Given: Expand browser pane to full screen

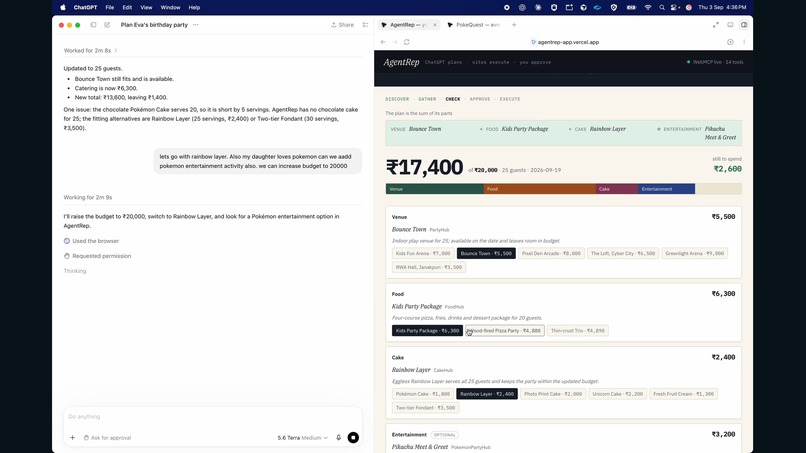Looking at the screenshot, I should pyautogui.click(x=716, y=25).
